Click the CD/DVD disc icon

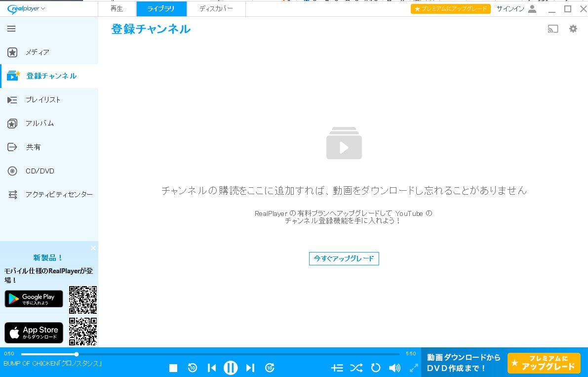click(x=12, y=171)
